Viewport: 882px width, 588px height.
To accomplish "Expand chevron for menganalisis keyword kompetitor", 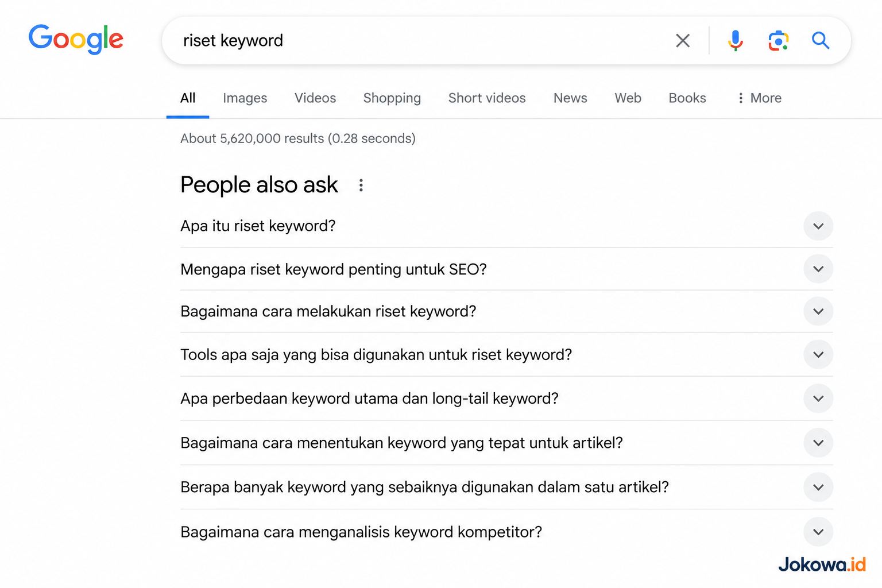I will (818, 532).
